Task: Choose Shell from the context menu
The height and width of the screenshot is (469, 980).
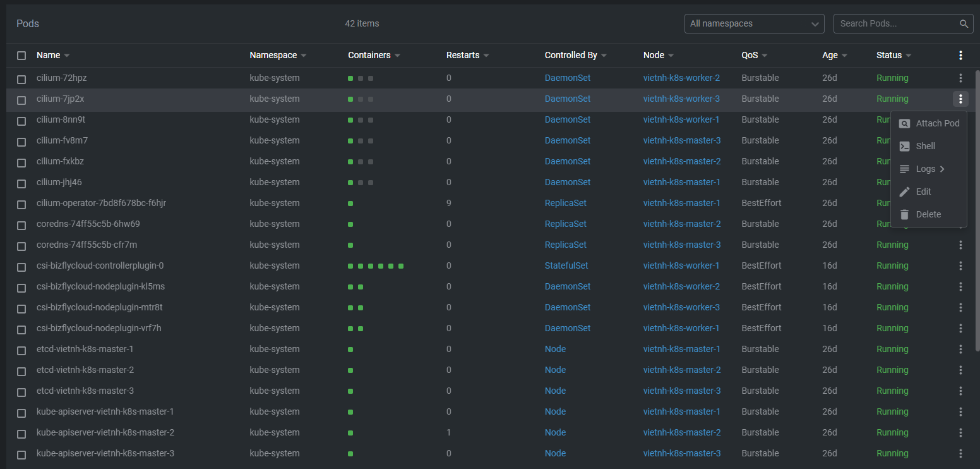Action: (925, 147)
